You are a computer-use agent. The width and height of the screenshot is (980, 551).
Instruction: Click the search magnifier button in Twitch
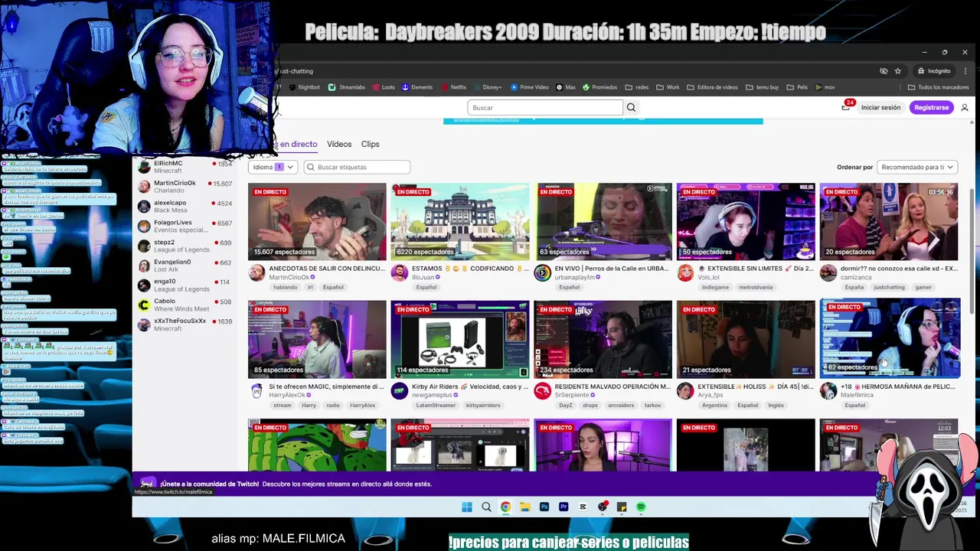tap(631, 108)
